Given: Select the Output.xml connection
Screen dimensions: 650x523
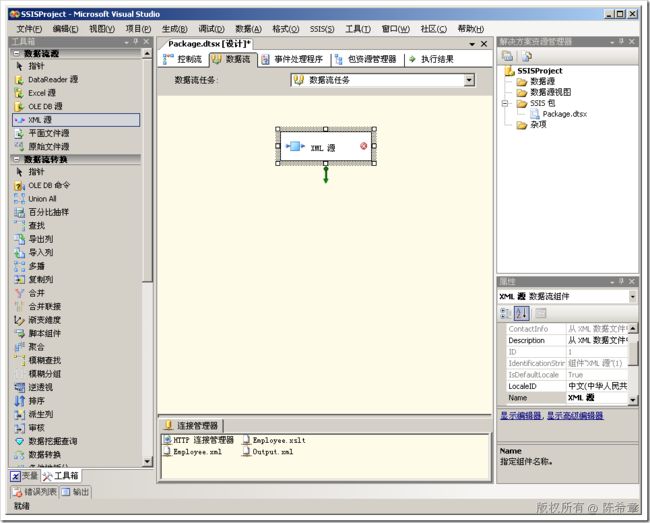Looking at the screenshot, I should coord(268,452).
